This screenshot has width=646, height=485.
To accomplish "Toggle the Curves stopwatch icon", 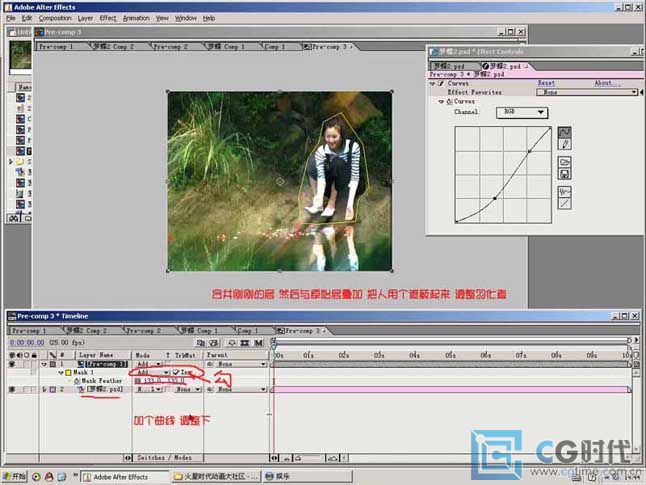I will (449, 101).
